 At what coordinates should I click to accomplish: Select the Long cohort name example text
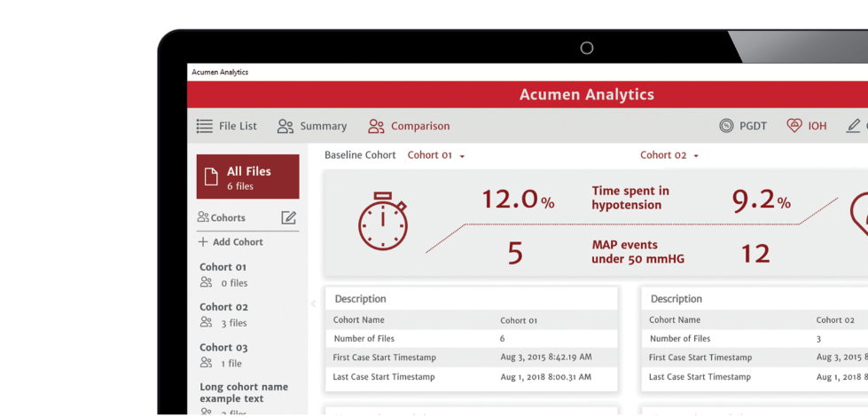tap(244, 393)
